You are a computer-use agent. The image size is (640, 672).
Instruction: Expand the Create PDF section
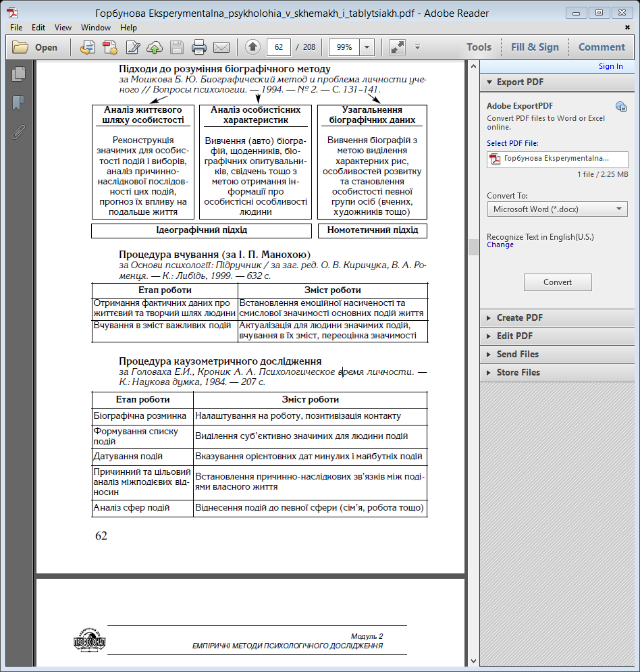[520, 317]
